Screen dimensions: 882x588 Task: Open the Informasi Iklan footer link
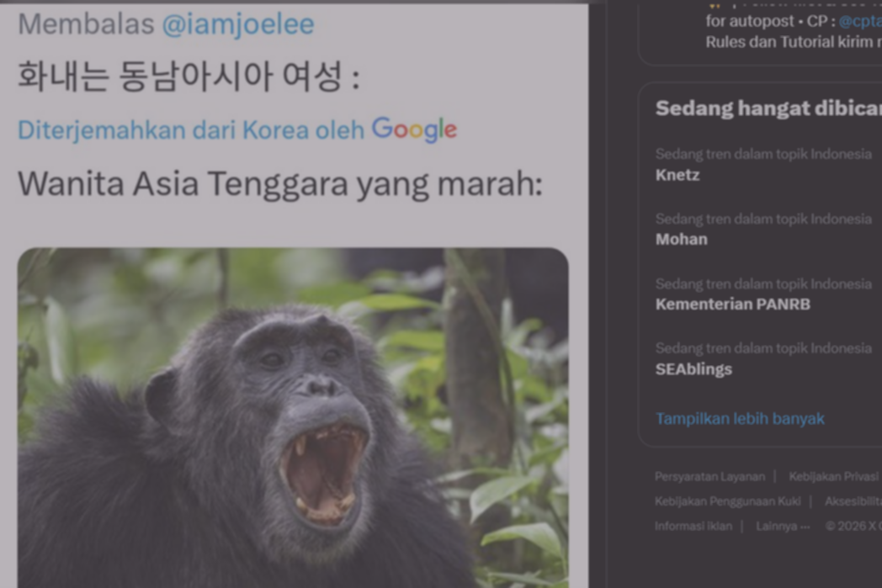click(x=693, y=526)
